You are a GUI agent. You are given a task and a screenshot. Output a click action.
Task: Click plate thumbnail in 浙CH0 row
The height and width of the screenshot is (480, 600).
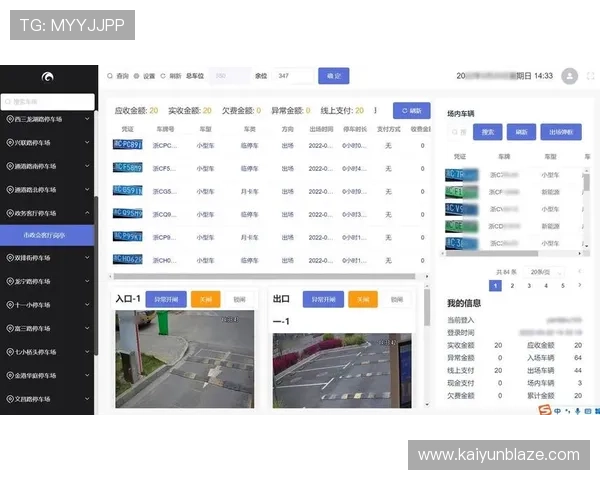(128, 259)
